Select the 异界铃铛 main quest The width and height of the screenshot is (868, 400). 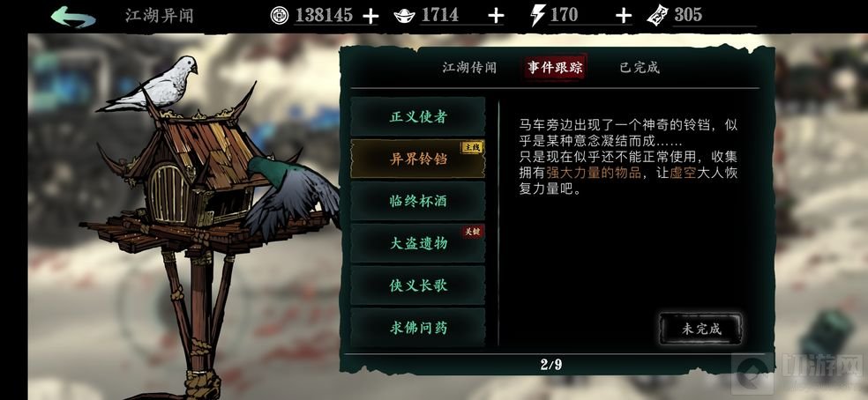tap(418, 159)
